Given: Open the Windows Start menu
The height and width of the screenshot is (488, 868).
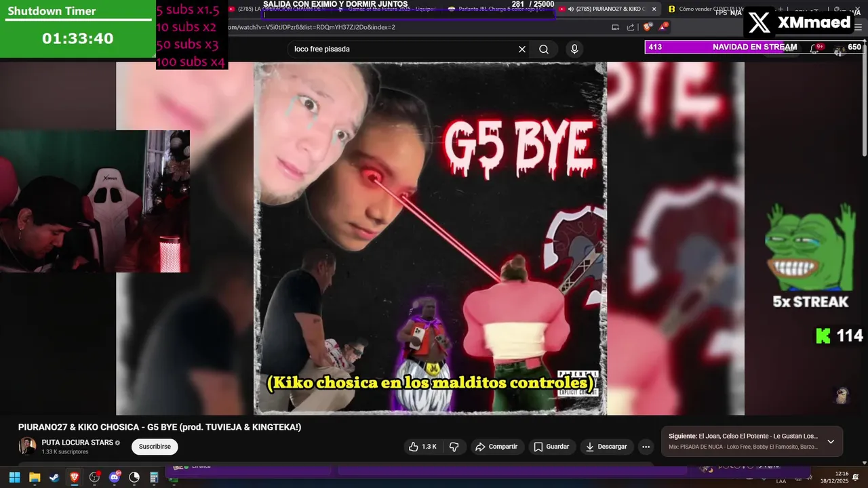Looking at the screenshot, I should click(15, 478).
